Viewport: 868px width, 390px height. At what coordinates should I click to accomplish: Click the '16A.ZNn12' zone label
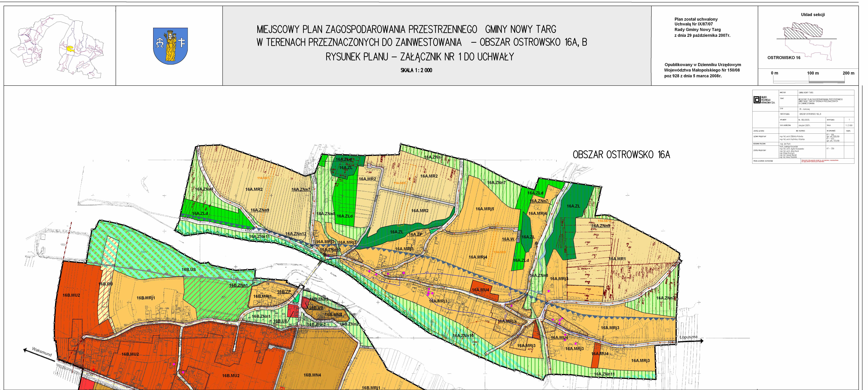pos(296,234)
